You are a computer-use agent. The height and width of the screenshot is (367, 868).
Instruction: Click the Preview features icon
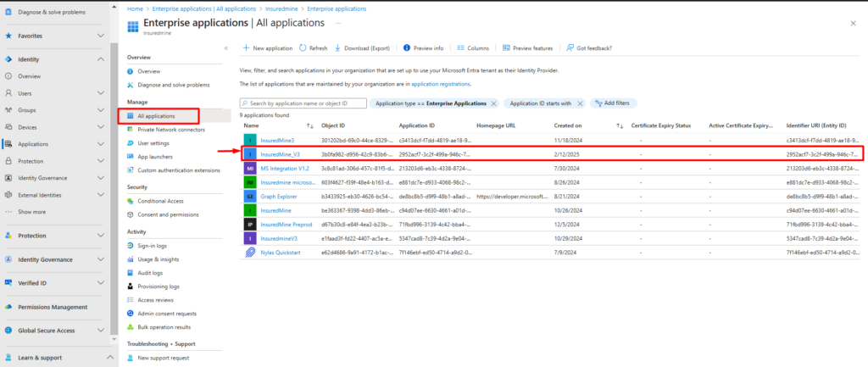point(506,48)
